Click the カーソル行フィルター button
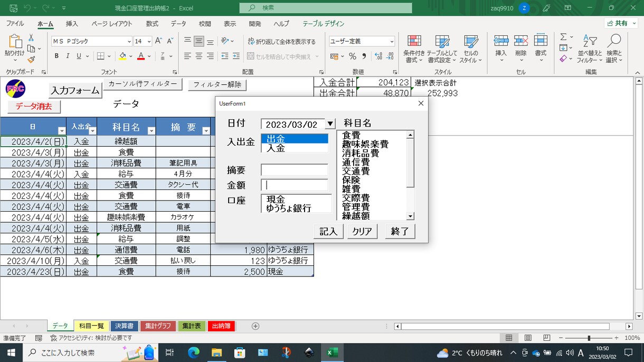This screenshot has height=362, width=644. 143,84
